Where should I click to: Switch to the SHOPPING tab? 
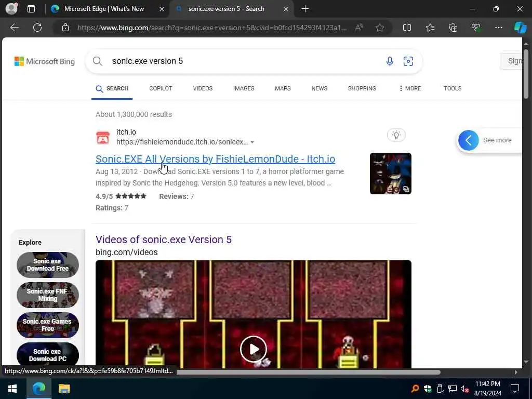[362, 88]
